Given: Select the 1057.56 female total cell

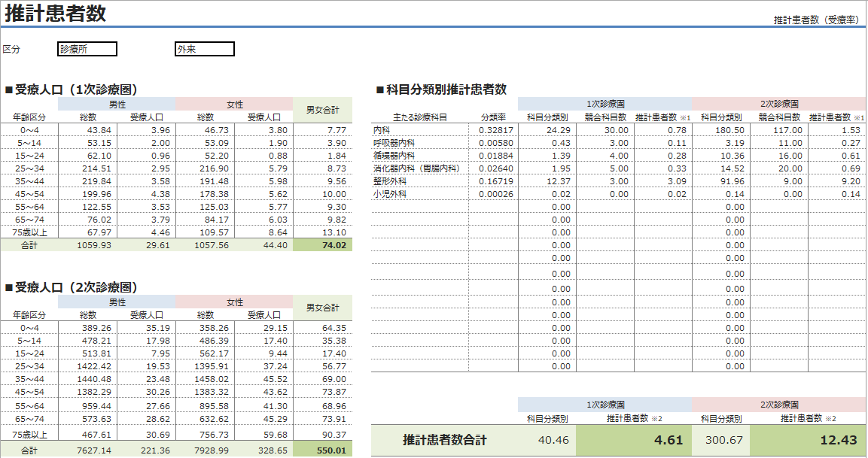Looking at the screenshot, I should pyautogui.click(x=205, y=245).
